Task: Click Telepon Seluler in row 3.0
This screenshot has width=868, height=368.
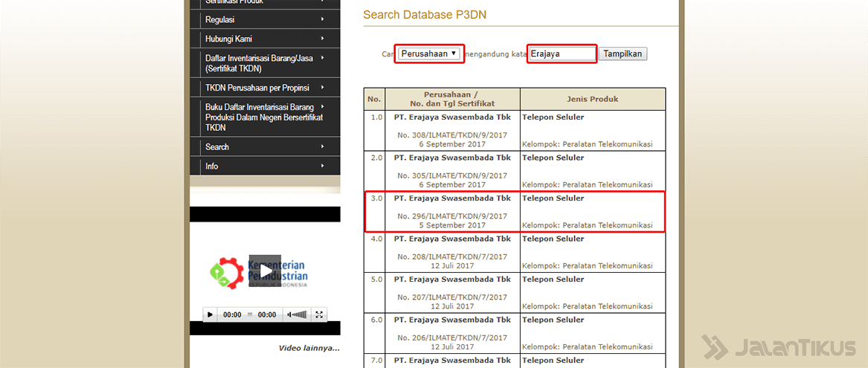Action: [x=553, y=198]
